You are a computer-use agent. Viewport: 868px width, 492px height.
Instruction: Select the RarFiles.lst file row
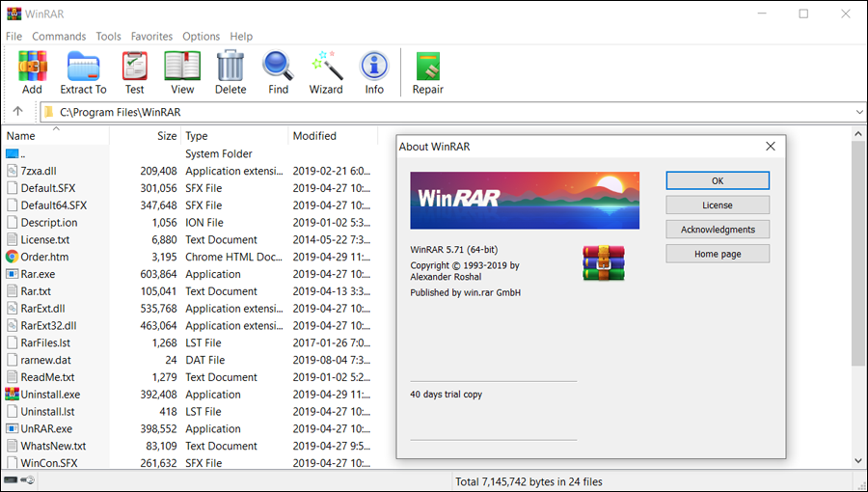[188, 342]
